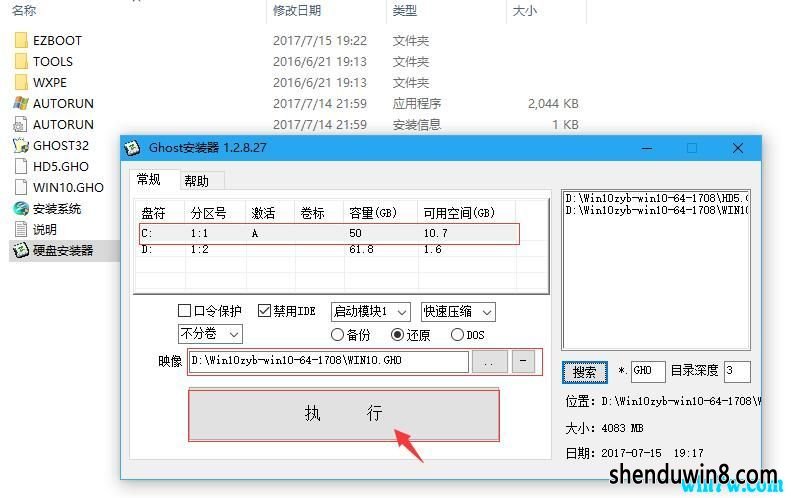Viewport: 791px width, 498px height.
Task: Close the Ghost安装器 window
Action: click(x=738, y=148)
